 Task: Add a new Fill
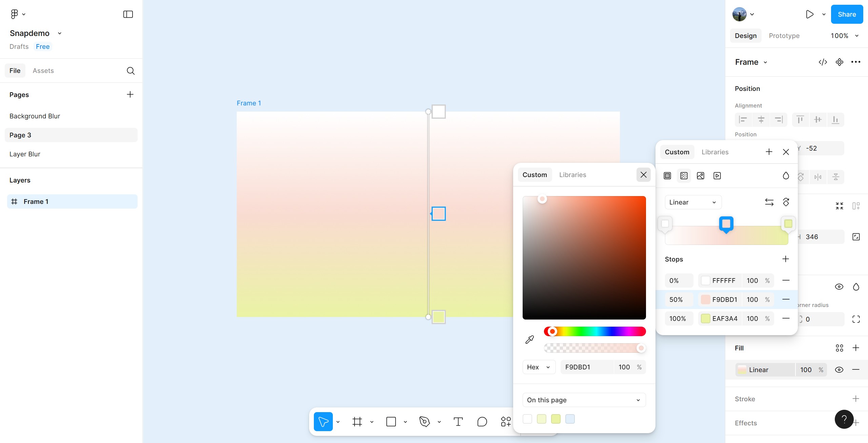pyautogui.click(x=856, y=348)
